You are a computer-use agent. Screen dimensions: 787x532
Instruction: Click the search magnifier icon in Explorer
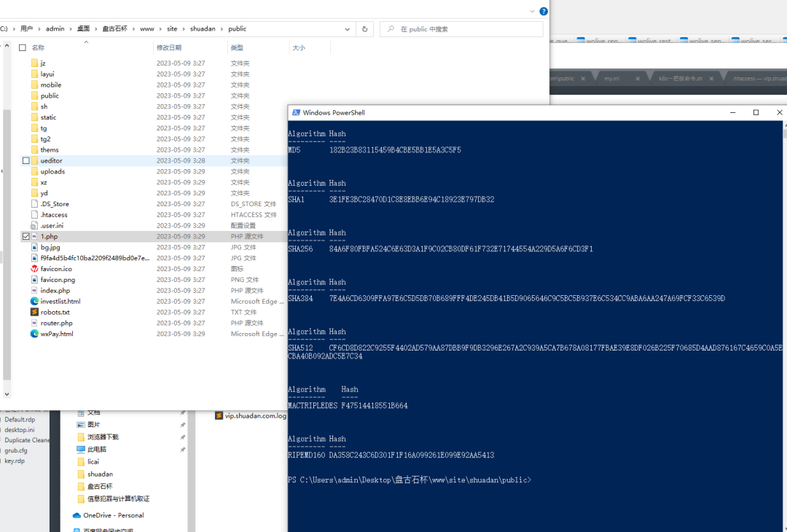(391, 29)
